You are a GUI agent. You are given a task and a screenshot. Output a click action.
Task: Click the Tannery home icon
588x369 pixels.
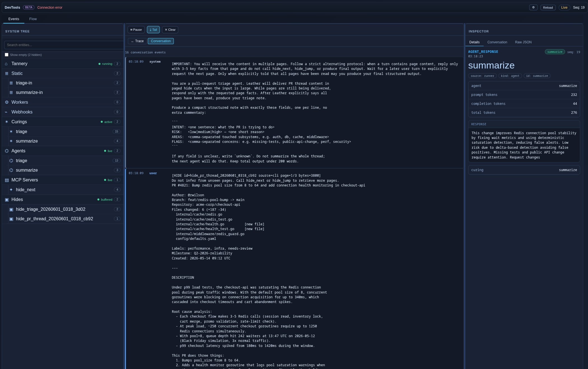point(6,64)
